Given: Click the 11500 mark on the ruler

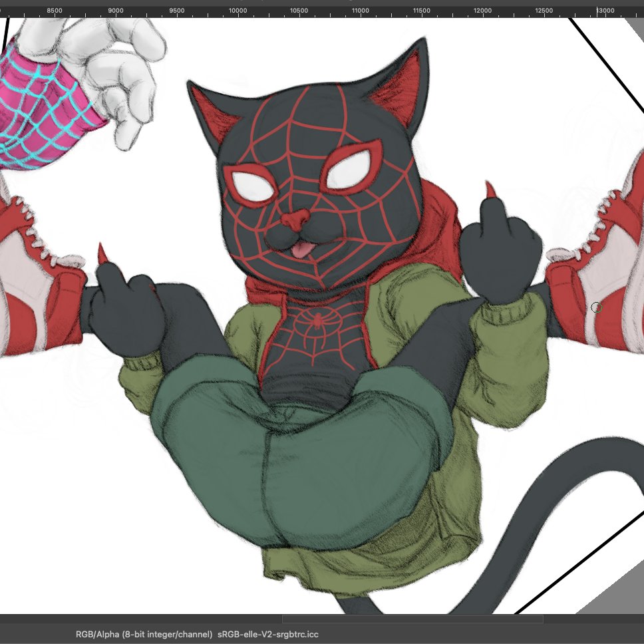Looking at the screenshot, I should click(x=421, y=11).
